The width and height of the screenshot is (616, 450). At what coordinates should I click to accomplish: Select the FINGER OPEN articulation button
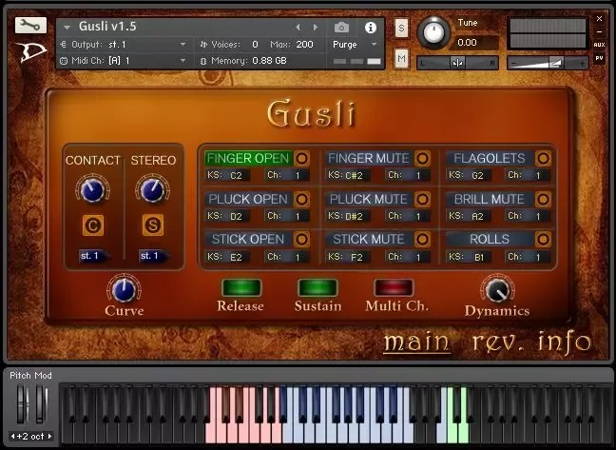coord(247,158)
